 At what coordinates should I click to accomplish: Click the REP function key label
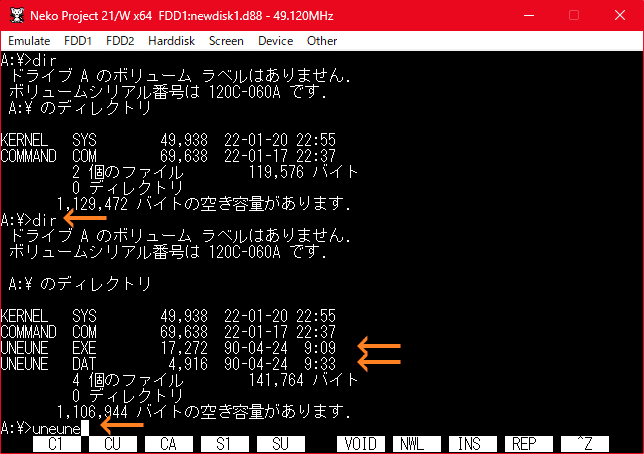pyautogui.click(x=529, y=444)
